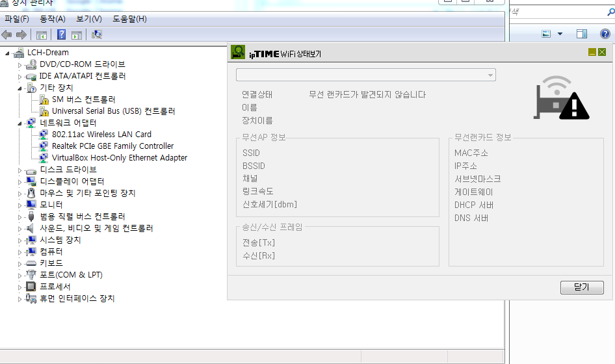The image size is (615, 364).
Task: Click the 포트(COM & LPT) icon
Action: pyautogui.click(x=31, y=275)
